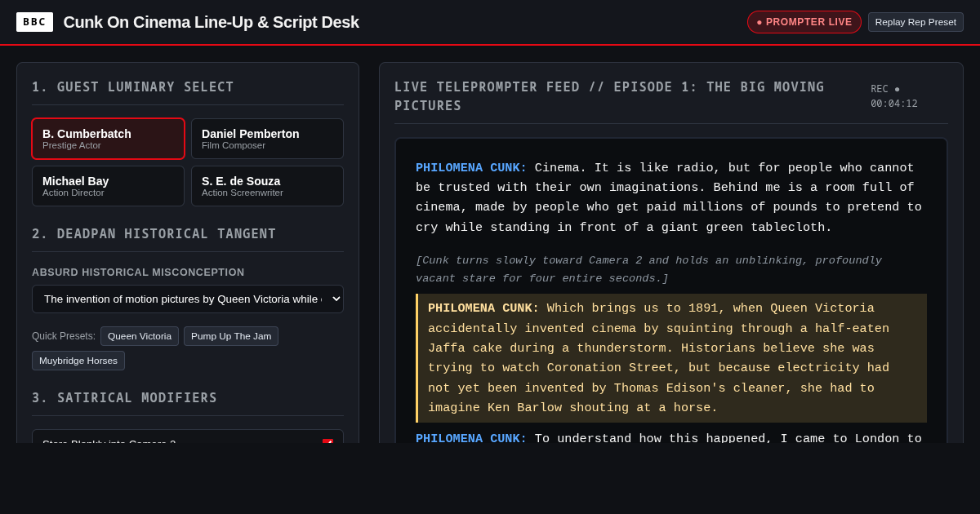Click the 'Cunk On Cinema Line-Up & Script Desk' title
This screenshot has width=980, height=514.
[x=212, y=22]
